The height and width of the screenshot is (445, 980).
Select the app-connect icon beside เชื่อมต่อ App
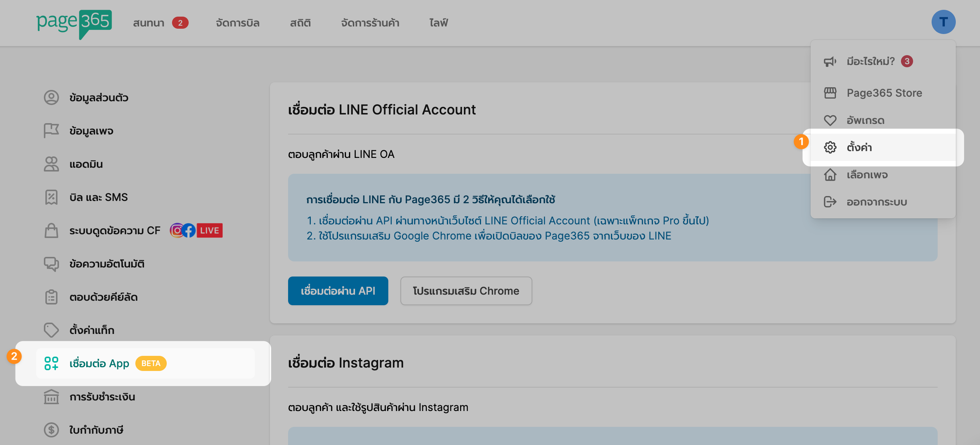point(51,363)
